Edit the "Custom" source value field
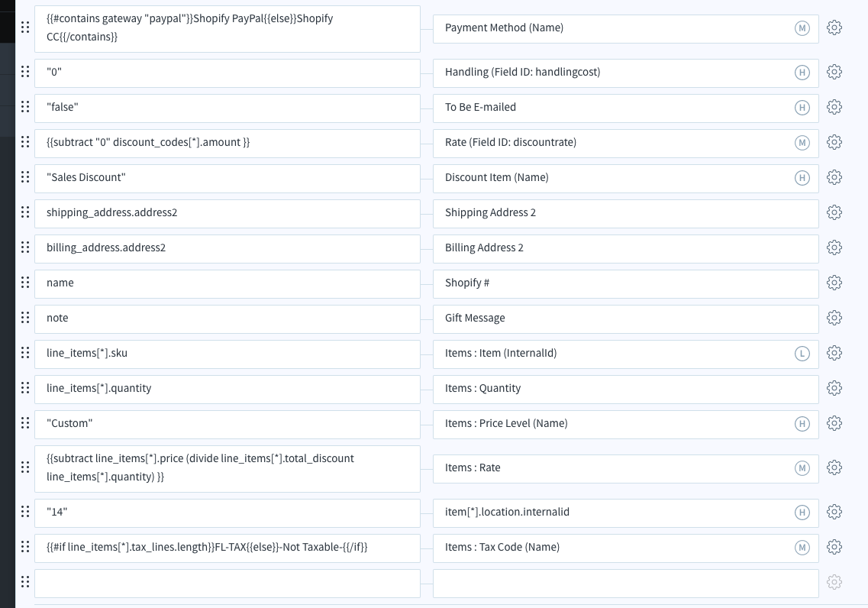This screenshot has height=608, width=868. [227, 424]
